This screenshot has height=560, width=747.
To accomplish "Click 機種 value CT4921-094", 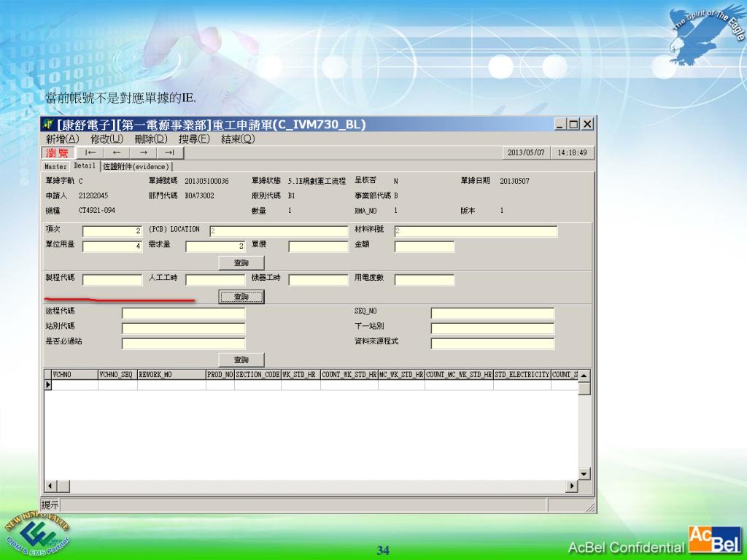I will [x=97, y=211].
